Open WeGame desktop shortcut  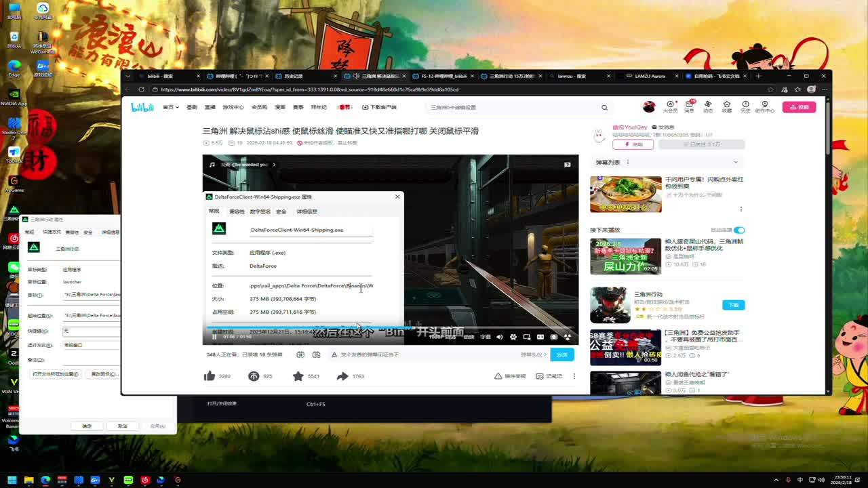point(14,183)
